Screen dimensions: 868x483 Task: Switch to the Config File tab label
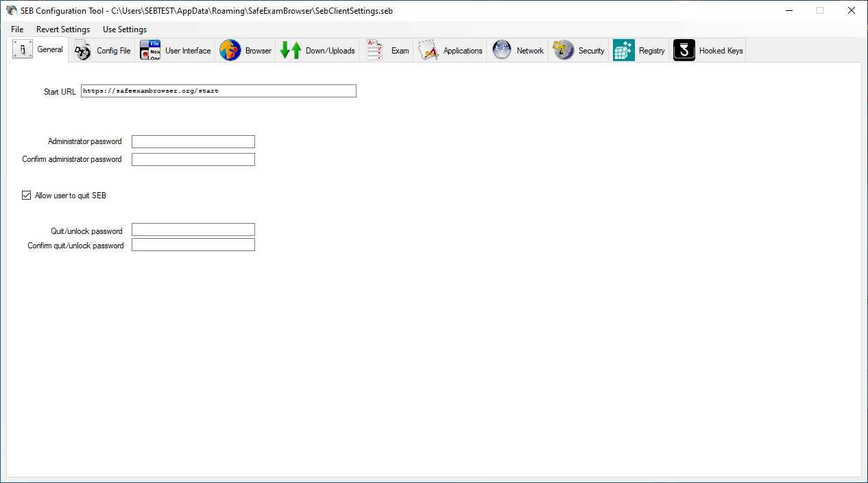pos(114,51)
